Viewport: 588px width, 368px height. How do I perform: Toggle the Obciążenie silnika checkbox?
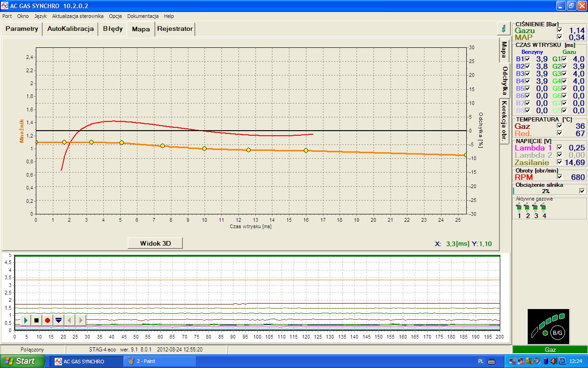click(x=582, y=191)
